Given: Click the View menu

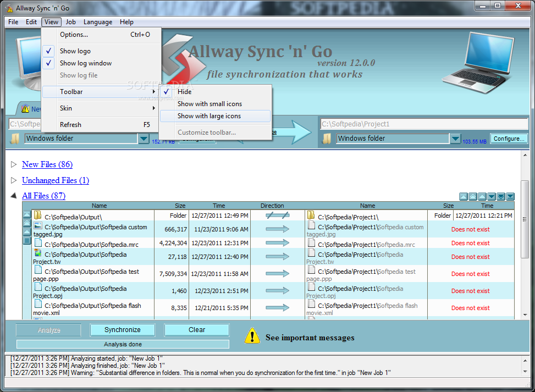Looking at the screenshot, I should (x=51, y=22).
